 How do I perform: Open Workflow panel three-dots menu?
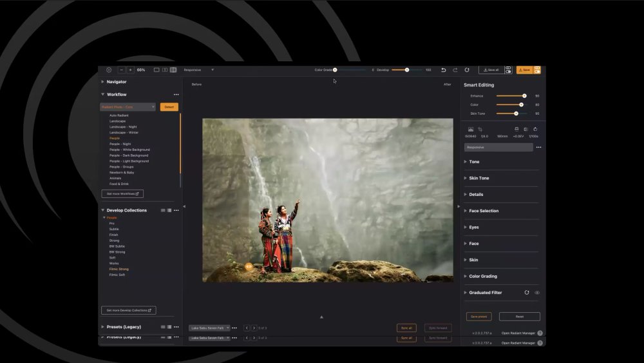pos(176,95)
